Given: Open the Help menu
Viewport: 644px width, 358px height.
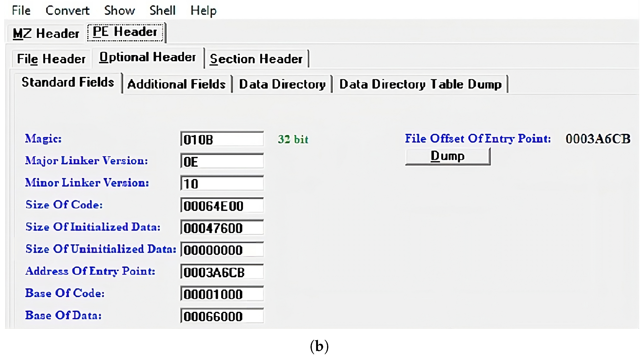Looking at the screenshot, I should pyautogui.click(x=203, y=11).
